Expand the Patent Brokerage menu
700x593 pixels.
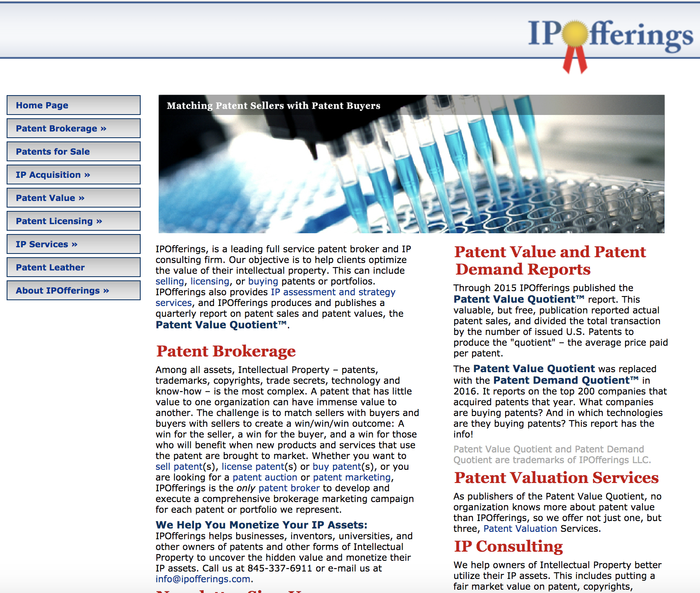click(x=73, y=129)
